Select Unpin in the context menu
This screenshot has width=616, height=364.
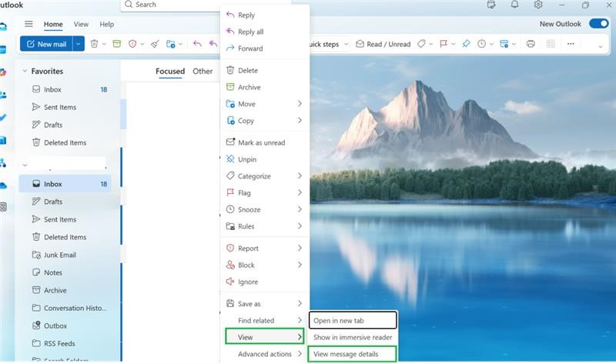pyautogui.click(x=264, y=159)
